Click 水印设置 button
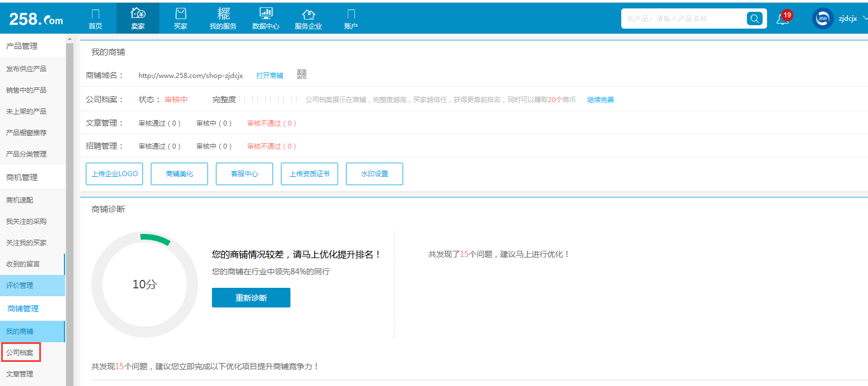Image resolution: width=868 pixels, height=386 pixels. pyautogui.click(x=375, y=174)
